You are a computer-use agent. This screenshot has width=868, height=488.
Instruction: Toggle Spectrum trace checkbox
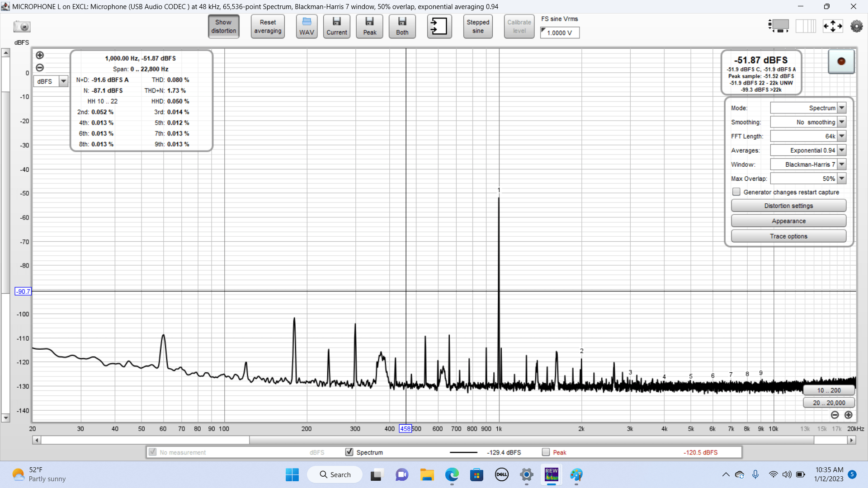[x=349, y=452]
